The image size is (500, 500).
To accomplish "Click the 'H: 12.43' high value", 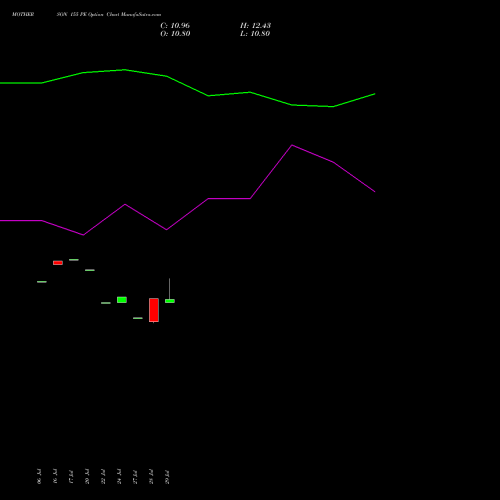I will 255,26.
